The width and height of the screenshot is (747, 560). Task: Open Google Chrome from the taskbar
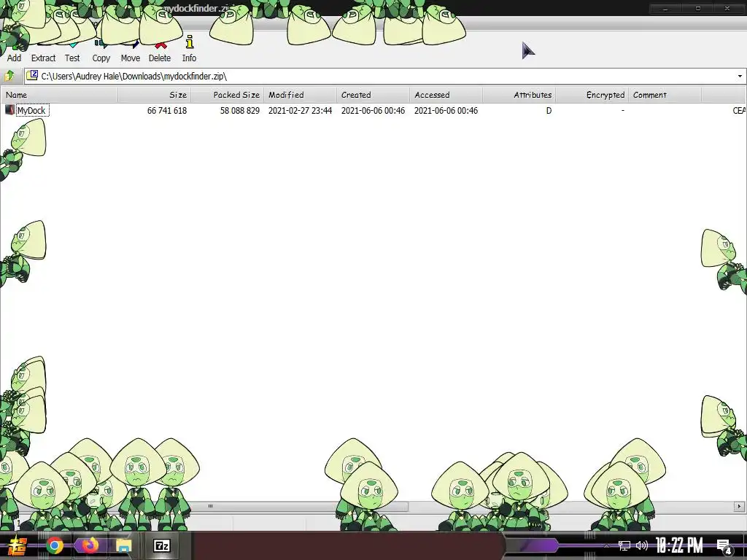[55, 545]
